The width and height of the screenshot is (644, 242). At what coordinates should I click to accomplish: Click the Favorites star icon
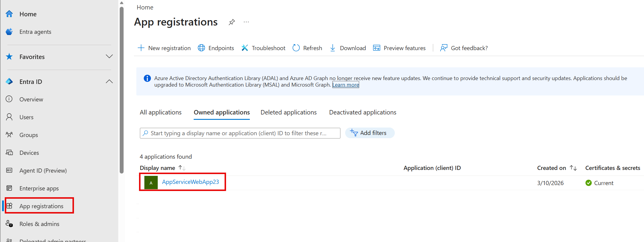click(9, 57)
